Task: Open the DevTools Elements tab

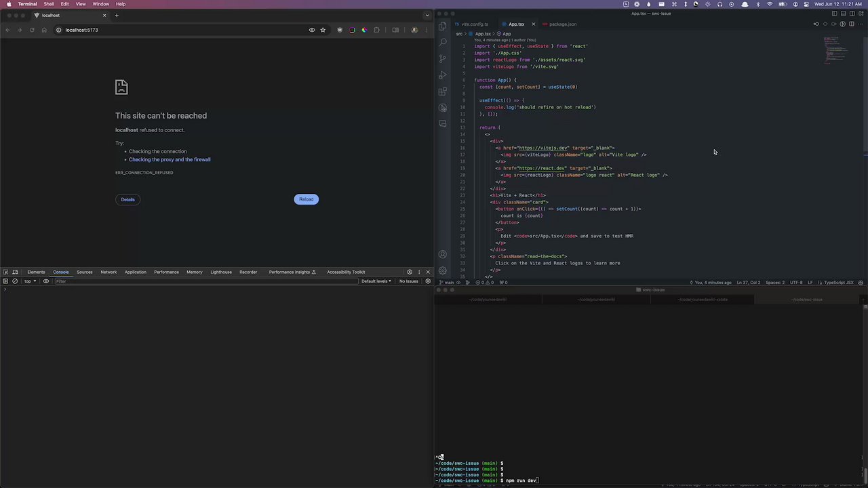Action: (x=36, y=272)
